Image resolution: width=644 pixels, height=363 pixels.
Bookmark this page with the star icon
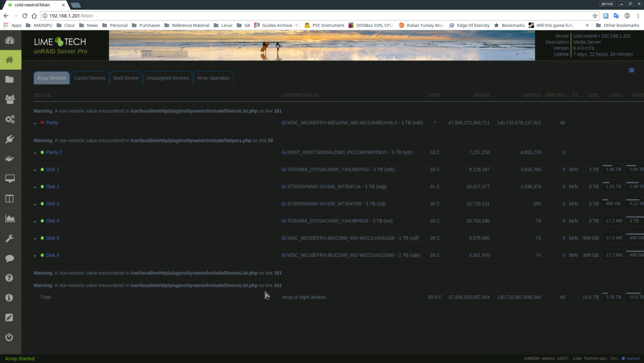(594, 15)
